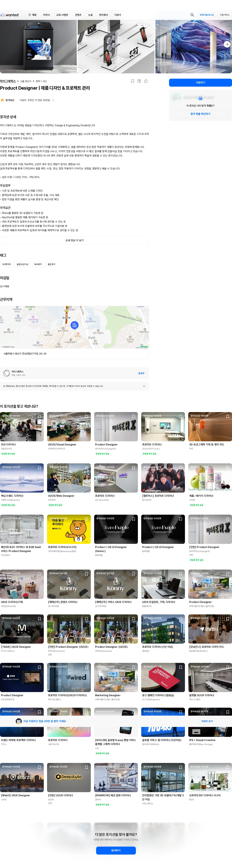Click 합격 확률 확인하기 button
The height and width of the screenshot is (868, 232).
coord(200,114)
